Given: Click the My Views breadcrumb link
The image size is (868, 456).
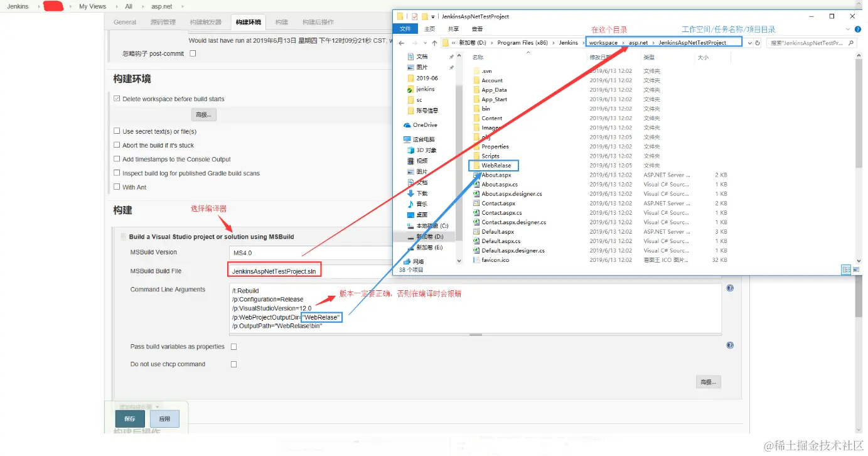Looking at the screenshot, I should 92,6.
